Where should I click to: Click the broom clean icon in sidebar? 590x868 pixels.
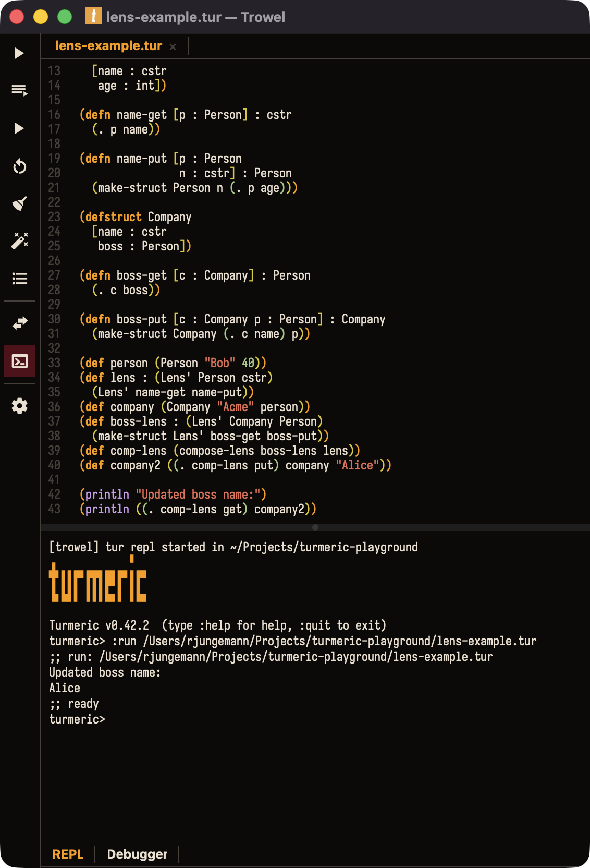tap(19, 203)
